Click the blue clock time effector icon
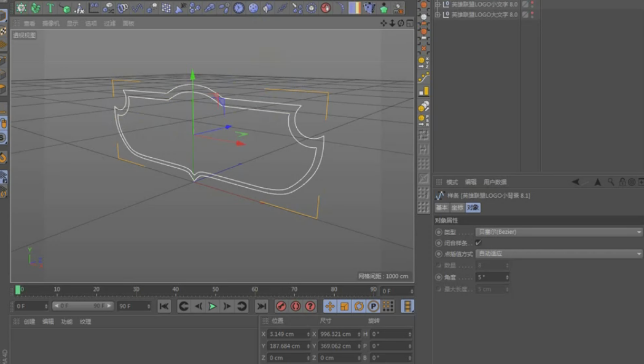Image resolution: width=644 pixels, height=364 pixels. tap(238, 8)
